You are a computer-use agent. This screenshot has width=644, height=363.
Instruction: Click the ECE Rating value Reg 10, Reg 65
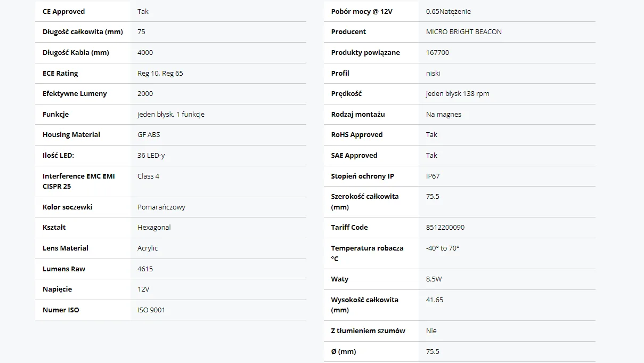click(160, 73)
